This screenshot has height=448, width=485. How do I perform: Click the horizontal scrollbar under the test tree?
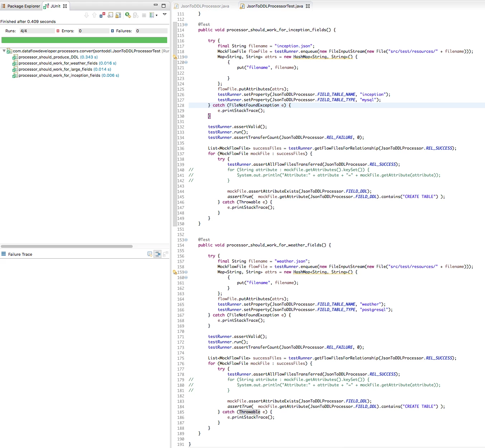pos(67,246)
